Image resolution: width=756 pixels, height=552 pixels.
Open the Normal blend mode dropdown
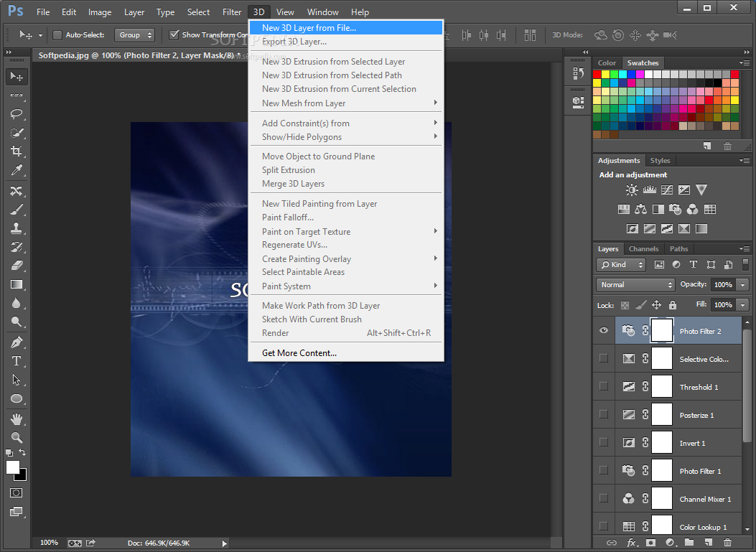click(x=635, y=285)
